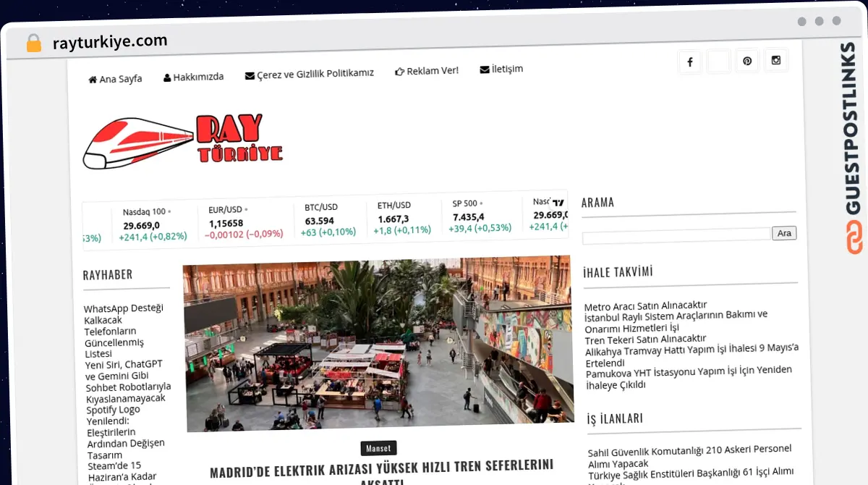Click the envelope icon beside İletişim
Image resolution: width=868 pixels, height=485 pixels.
485,69
